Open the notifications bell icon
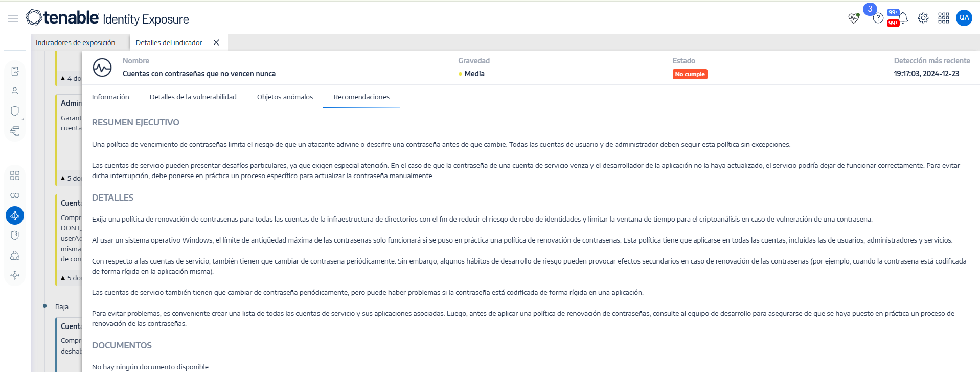Image resolution: width=980 pixels, height=372 pixels. tap(903, 18)
